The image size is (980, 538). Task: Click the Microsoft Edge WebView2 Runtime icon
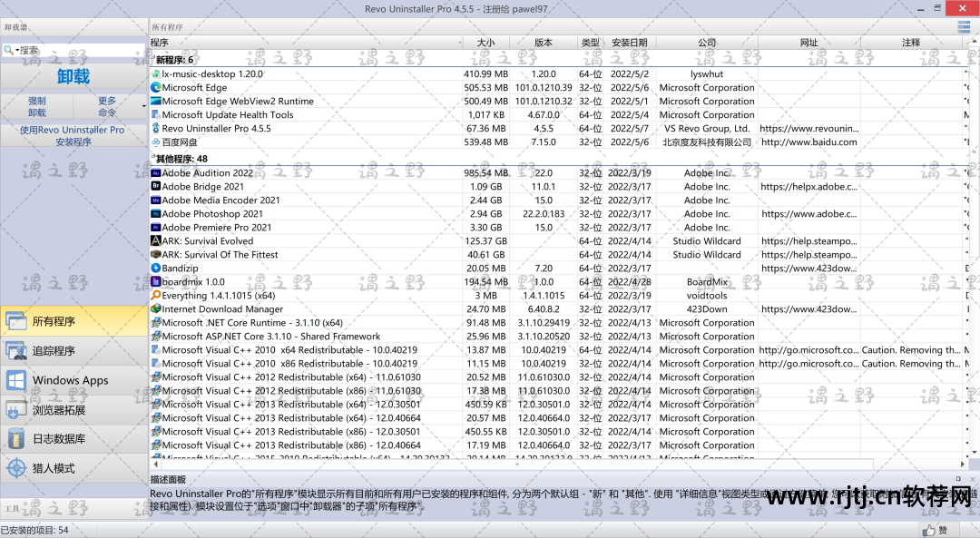(156, 102)
